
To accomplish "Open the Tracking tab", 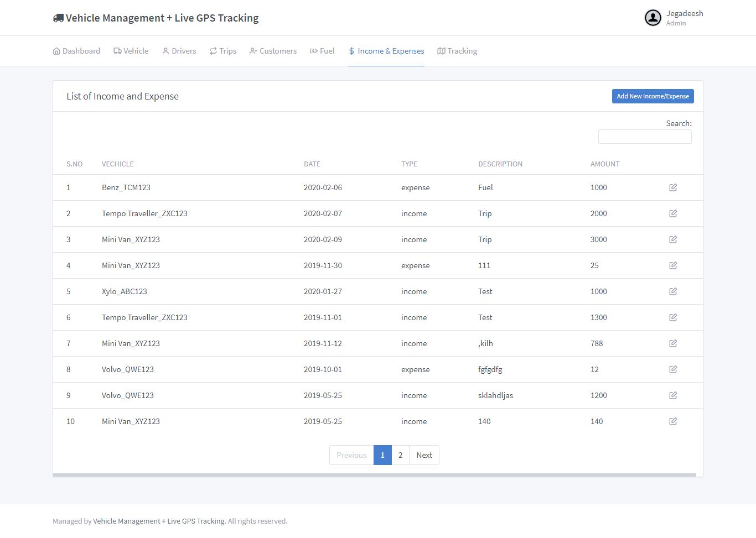I will pyautogui.click(x=457, y=51).
